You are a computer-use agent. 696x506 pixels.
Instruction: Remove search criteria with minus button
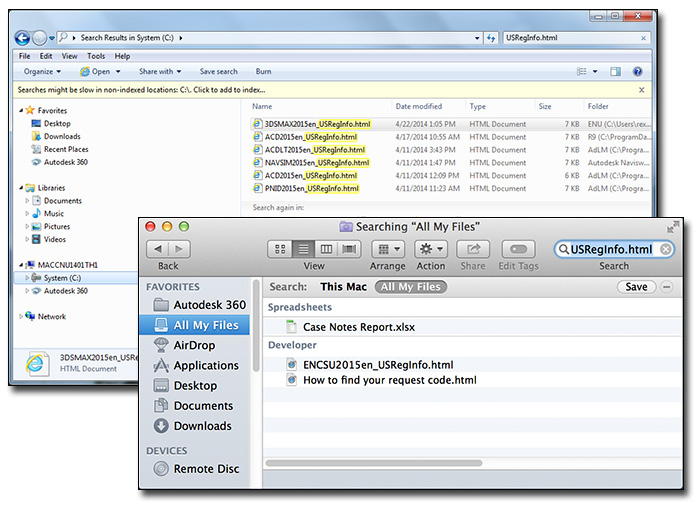click(666, 287)
